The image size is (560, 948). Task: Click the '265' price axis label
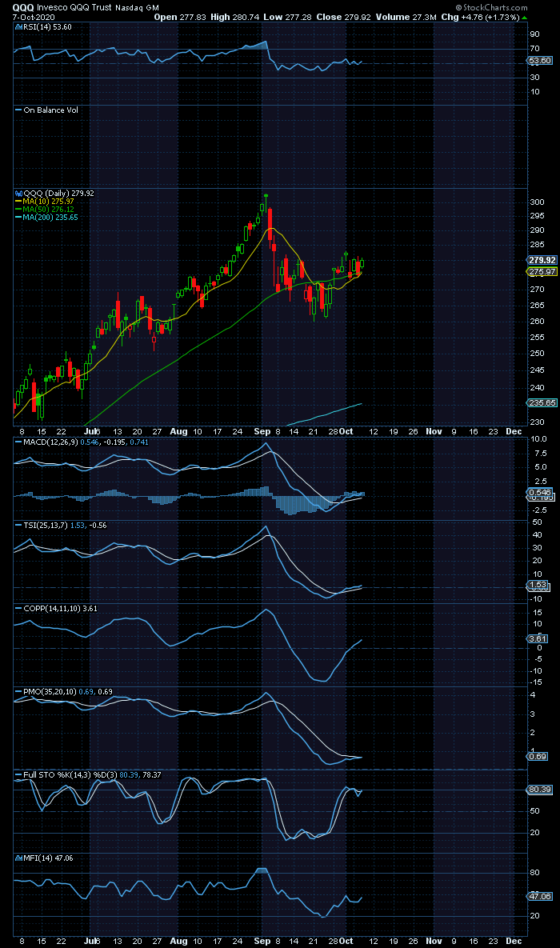coord(537,305)
